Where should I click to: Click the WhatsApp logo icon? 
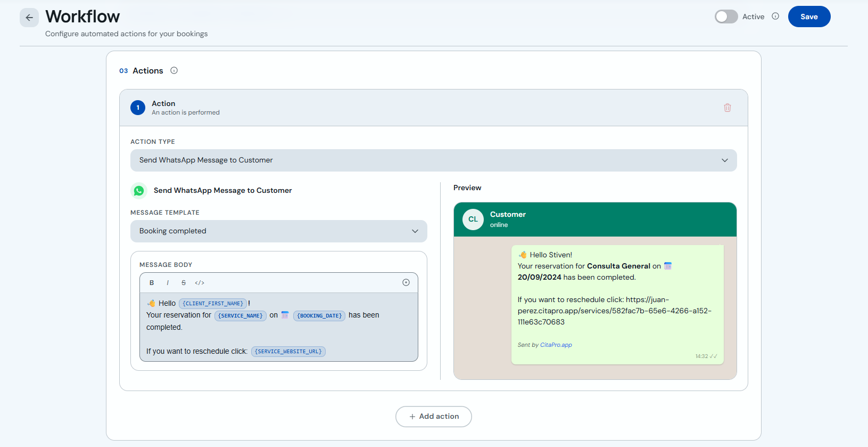pos(139,191)
